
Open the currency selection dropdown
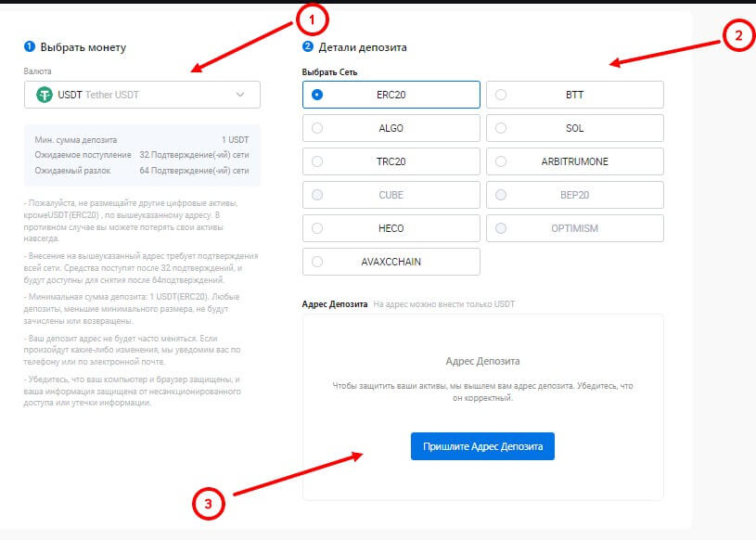(142, 95)
